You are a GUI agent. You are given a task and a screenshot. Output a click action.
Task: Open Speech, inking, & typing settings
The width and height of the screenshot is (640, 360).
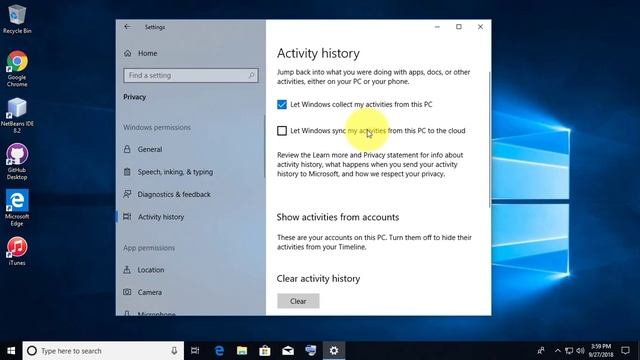coord(175,172)
